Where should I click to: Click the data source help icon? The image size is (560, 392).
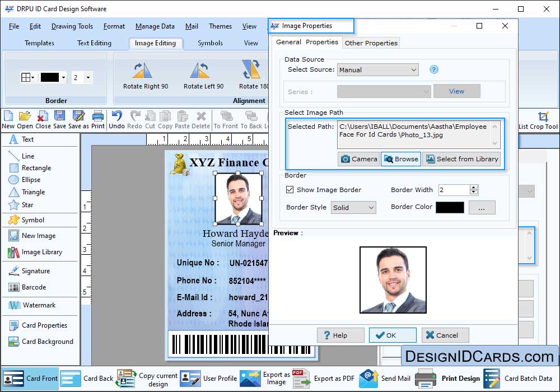click(x=433, y=69)
